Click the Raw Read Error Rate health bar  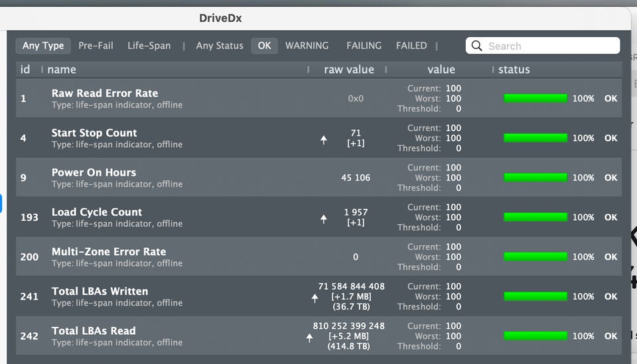pos(535,98)
